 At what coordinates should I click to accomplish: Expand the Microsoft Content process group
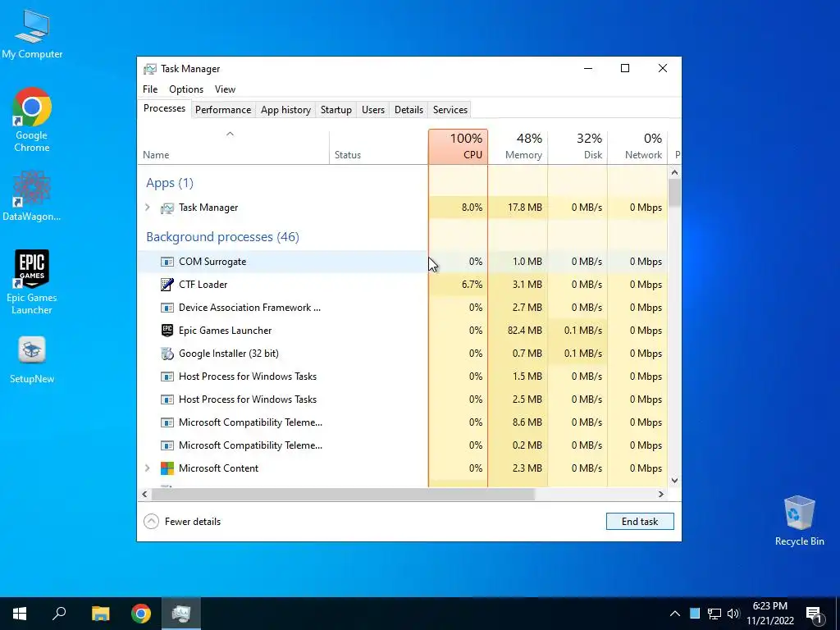point(148,468)
